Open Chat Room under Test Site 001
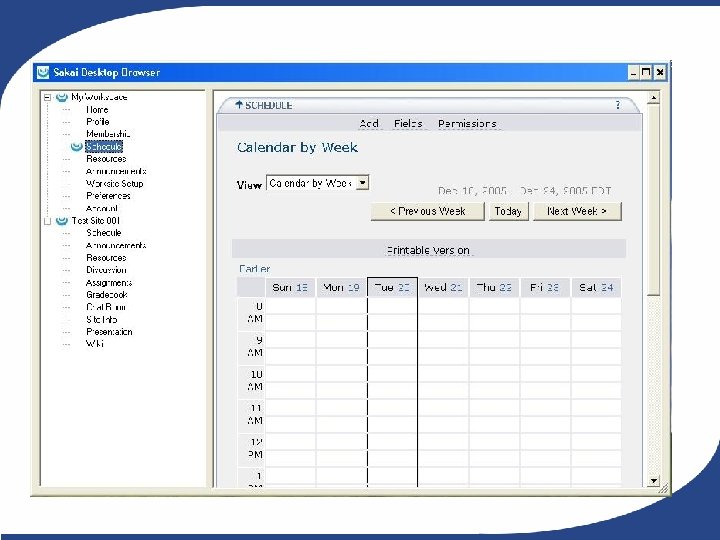The width and height of the screenshot is (720, 540). point(106,307)
